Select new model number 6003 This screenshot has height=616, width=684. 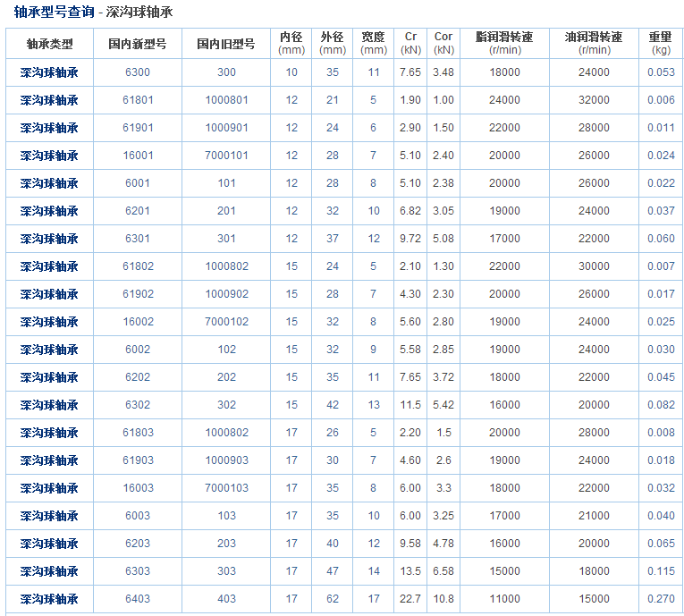[x=138, y=515]
